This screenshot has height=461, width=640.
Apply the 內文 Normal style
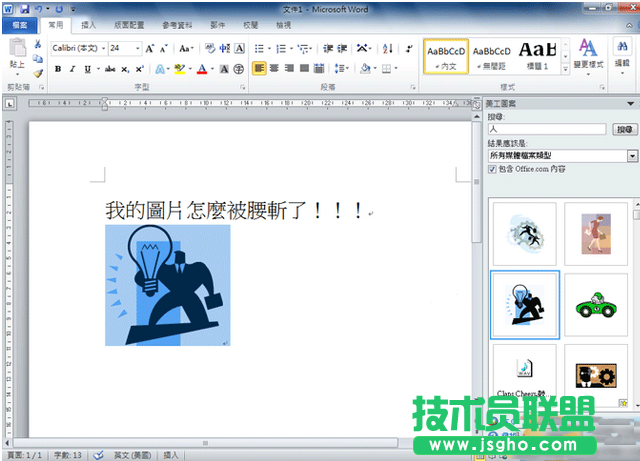pos(446,57)
